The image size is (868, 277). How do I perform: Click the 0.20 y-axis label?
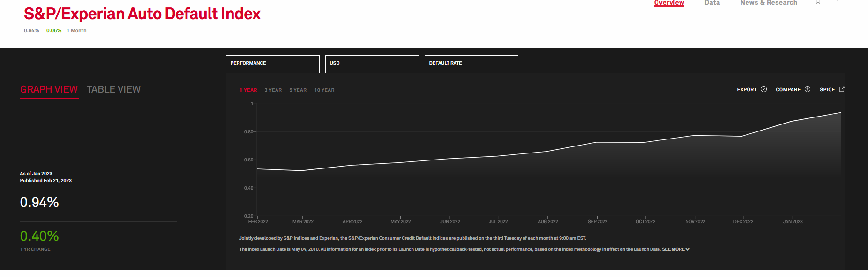coord(248,216)
